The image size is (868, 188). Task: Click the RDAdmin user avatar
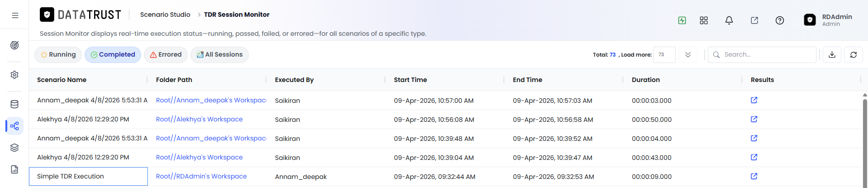(x=810, y=20)
